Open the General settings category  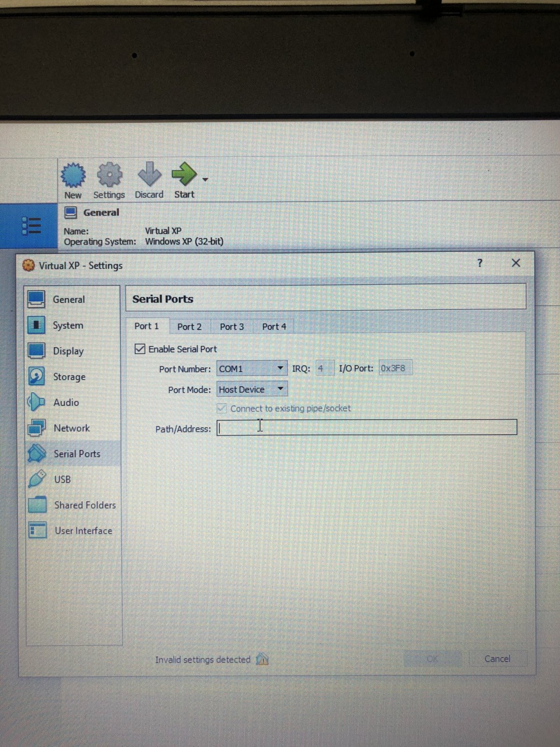(72, 299)
